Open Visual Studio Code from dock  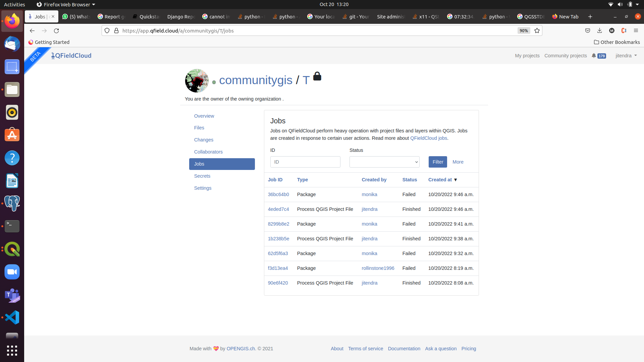pos(12,317)
